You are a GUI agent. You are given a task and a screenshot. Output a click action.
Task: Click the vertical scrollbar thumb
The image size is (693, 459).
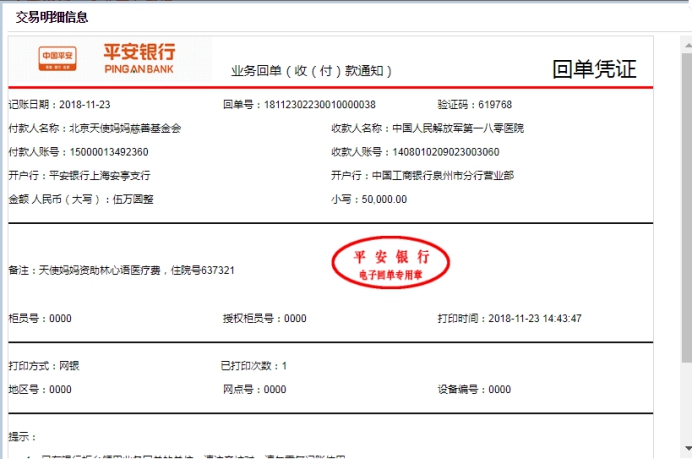coord(687,206)
